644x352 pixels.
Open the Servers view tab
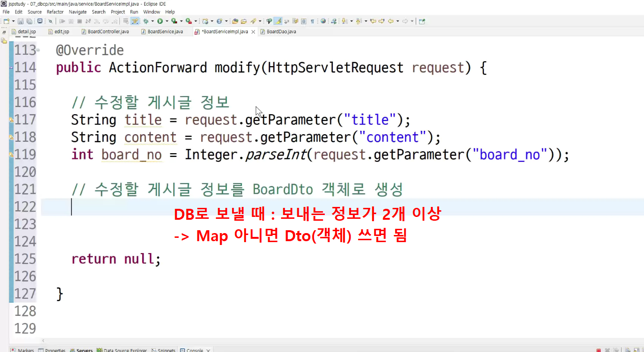[x=81, y=350]
